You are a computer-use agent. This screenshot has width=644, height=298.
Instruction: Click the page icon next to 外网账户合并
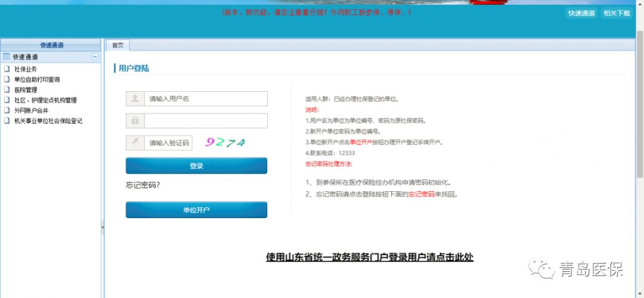7,110
